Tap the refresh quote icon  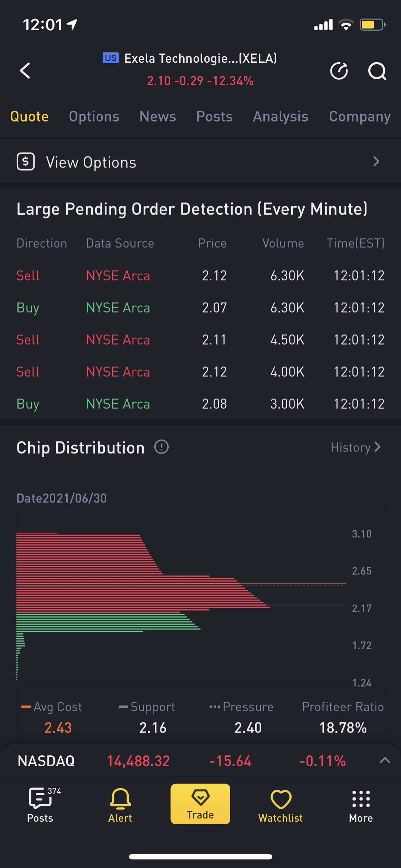(x=339, y=71)
